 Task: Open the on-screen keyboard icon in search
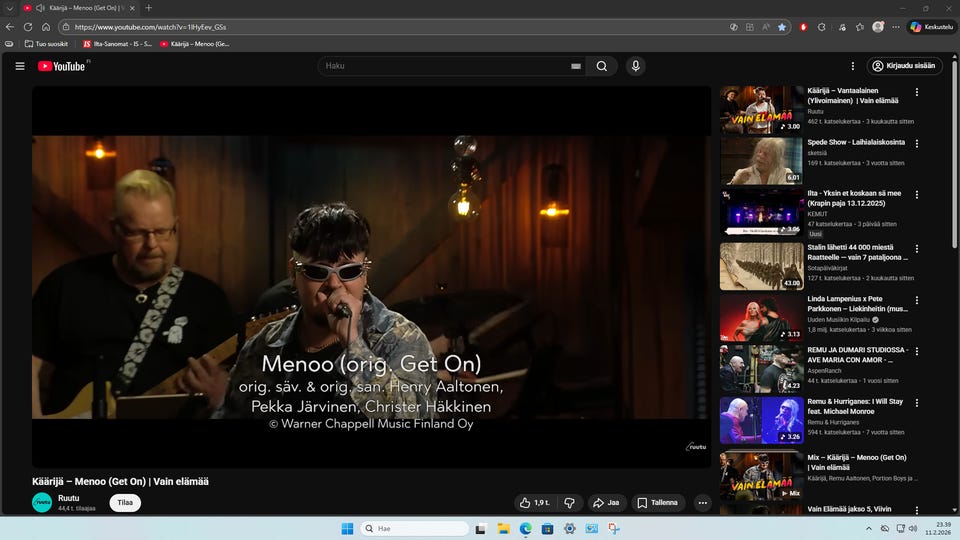(576, 66)
